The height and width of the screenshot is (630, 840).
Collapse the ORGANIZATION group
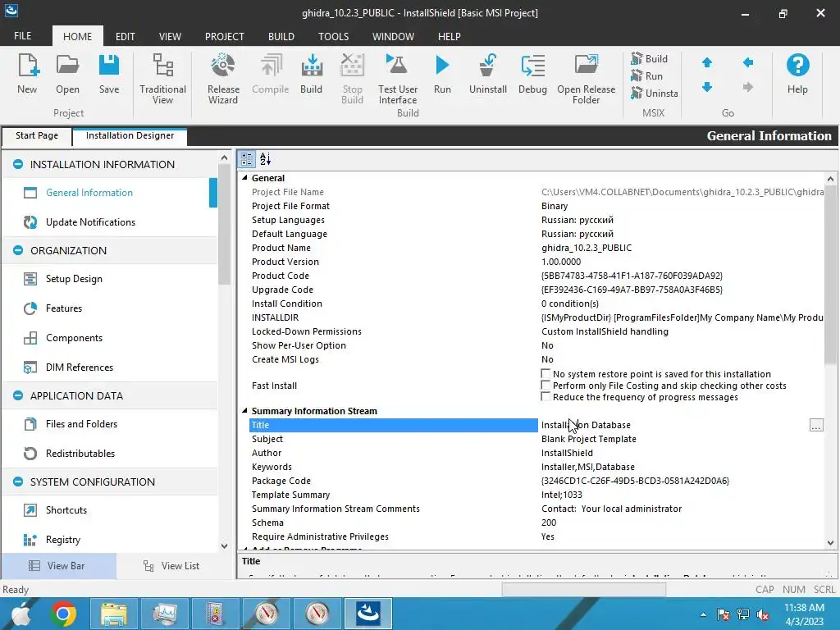18,250
